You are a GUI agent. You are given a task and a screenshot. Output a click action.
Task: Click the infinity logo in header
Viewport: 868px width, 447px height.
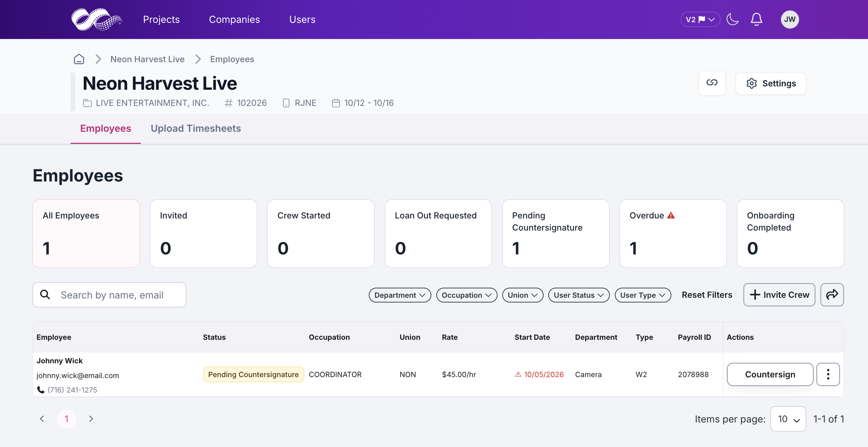click(x=97, y=19)
